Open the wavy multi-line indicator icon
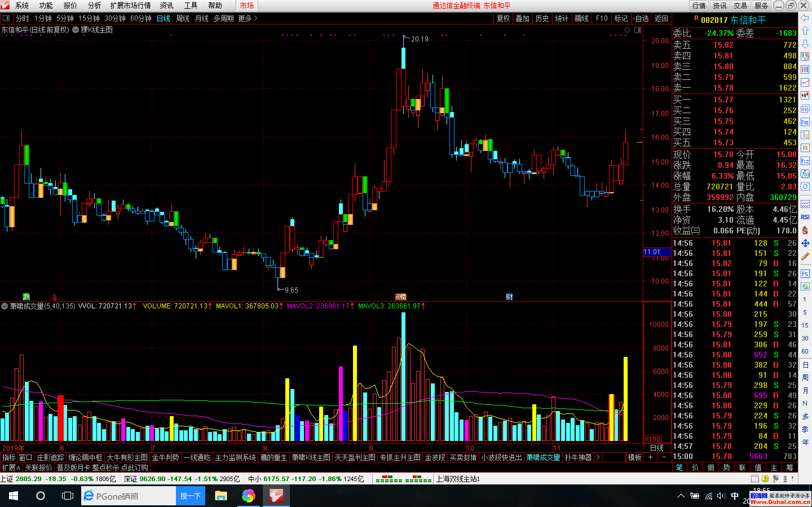 805,204
